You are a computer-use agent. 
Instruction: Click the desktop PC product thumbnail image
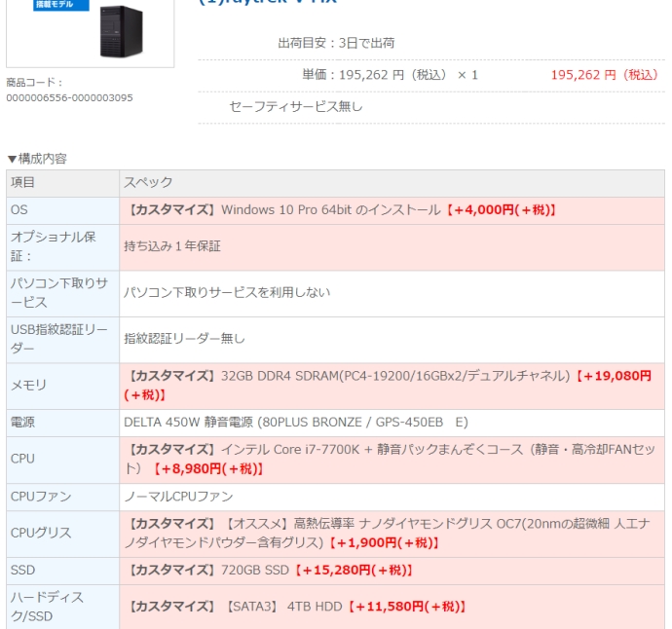[x=91, y=31]
